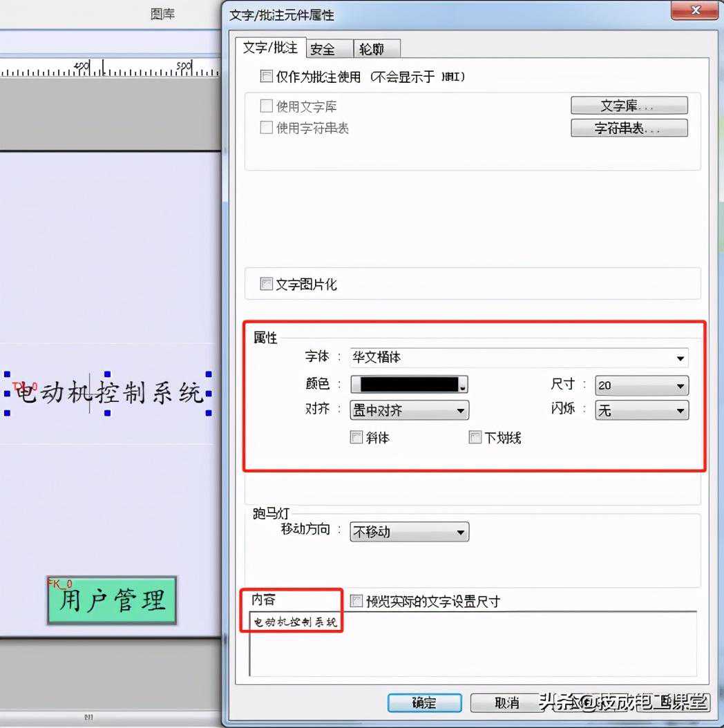
Task: Pick the black text color swatch
Action: click(x=409, y=385)
